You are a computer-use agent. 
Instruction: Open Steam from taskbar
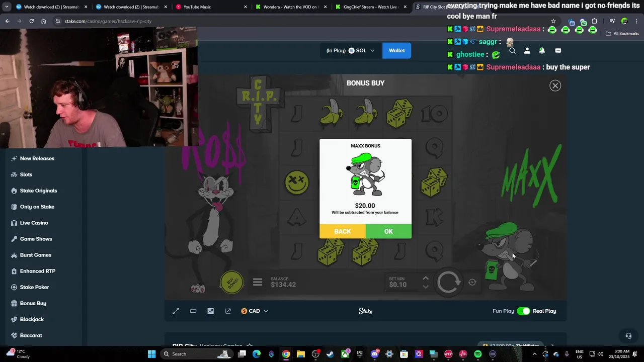330,354
